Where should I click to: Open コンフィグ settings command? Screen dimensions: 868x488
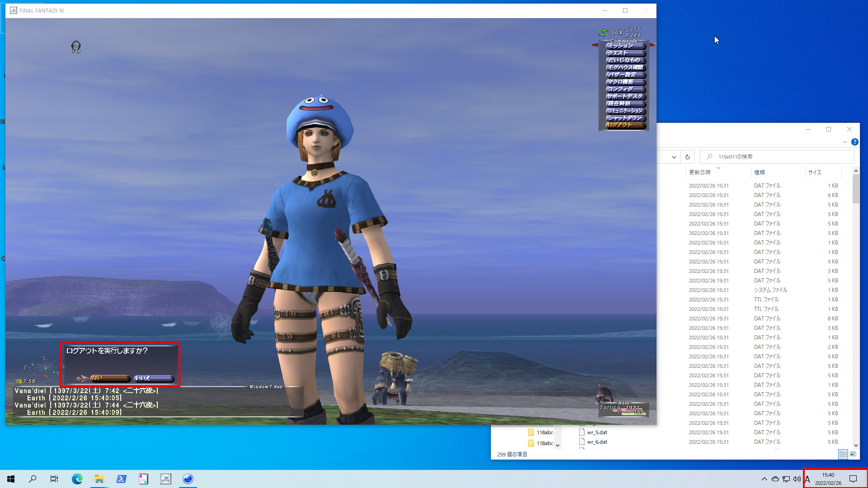[626, 89]
